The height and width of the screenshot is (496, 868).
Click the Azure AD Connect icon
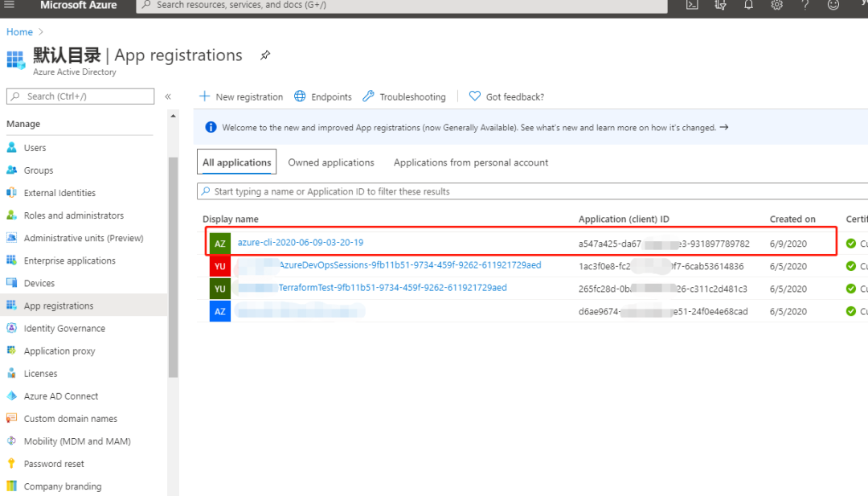[11, 396]
